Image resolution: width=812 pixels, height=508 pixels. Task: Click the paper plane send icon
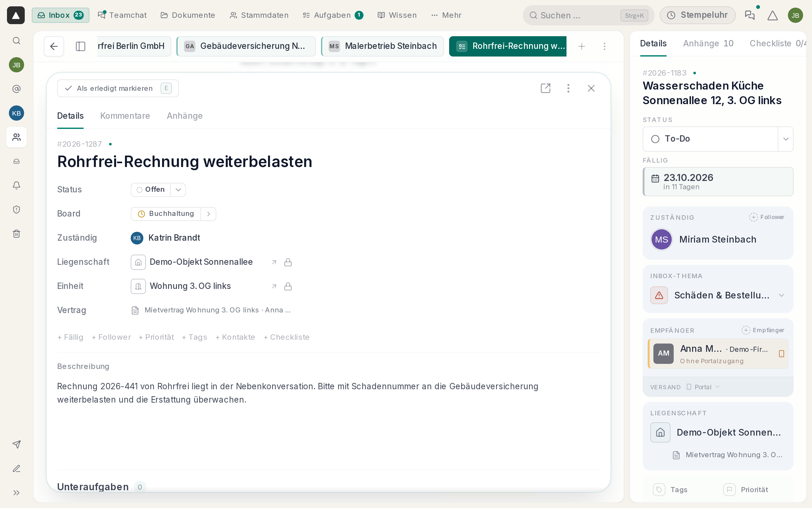pyautogui.click(x=16, y=444)
